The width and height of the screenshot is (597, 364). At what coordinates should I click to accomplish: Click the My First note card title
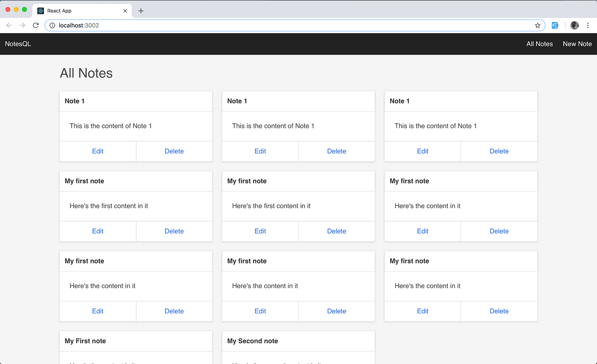85,341
